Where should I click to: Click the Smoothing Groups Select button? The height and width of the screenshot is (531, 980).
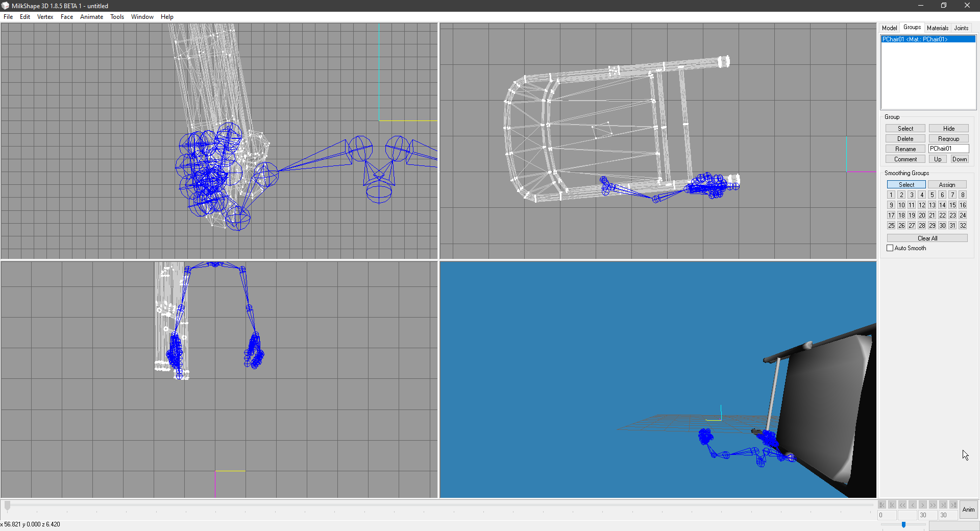click(906, 185)
